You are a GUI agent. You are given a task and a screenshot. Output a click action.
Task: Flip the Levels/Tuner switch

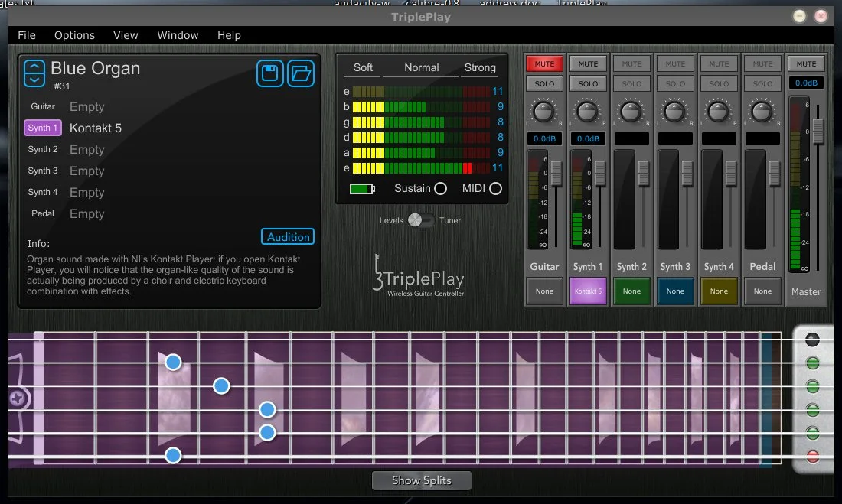420,220
